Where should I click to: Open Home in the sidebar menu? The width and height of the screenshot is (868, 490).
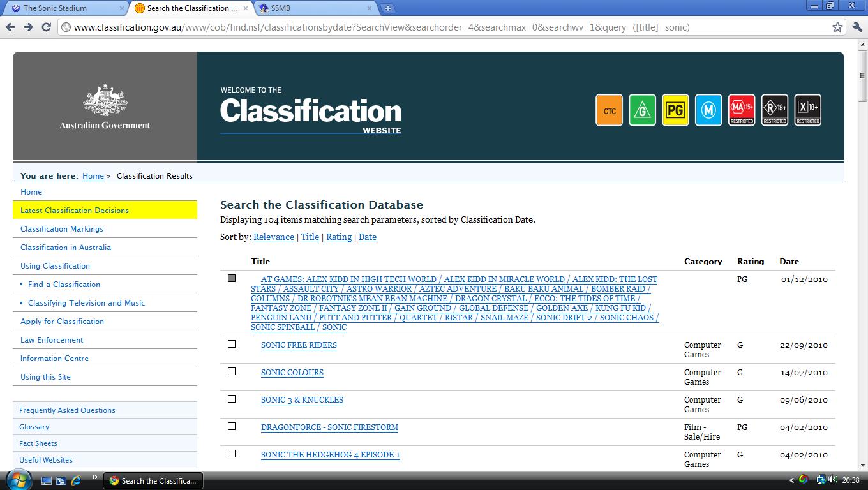[x=31, y=192]
